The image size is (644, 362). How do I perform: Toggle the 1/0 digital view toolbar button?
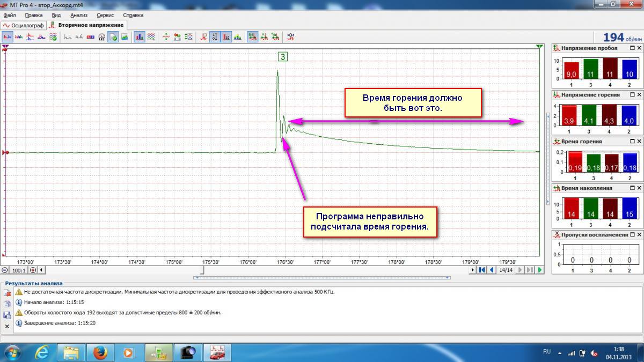(x=215, y=37)
